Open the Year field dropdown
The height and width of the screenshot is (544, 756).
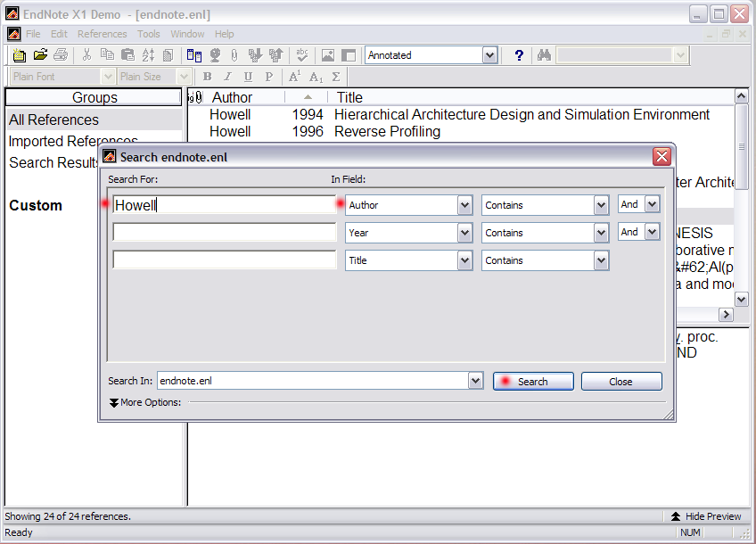point(464,233)
